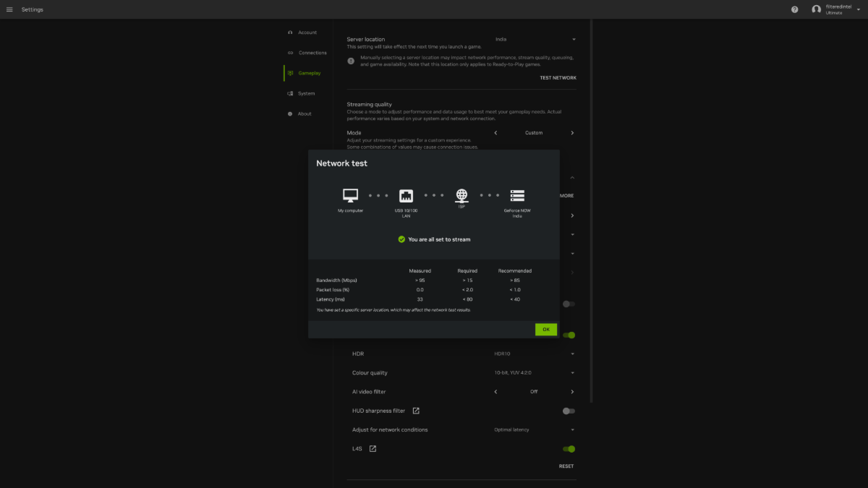This screenshot has width=868, height=488.
Task: Switch to the System settings tab
Action: click(302, 93)
